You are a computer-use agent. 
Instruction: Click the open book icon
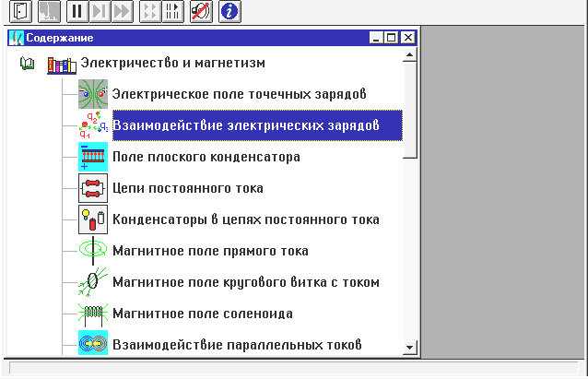(x=27, y=64)
